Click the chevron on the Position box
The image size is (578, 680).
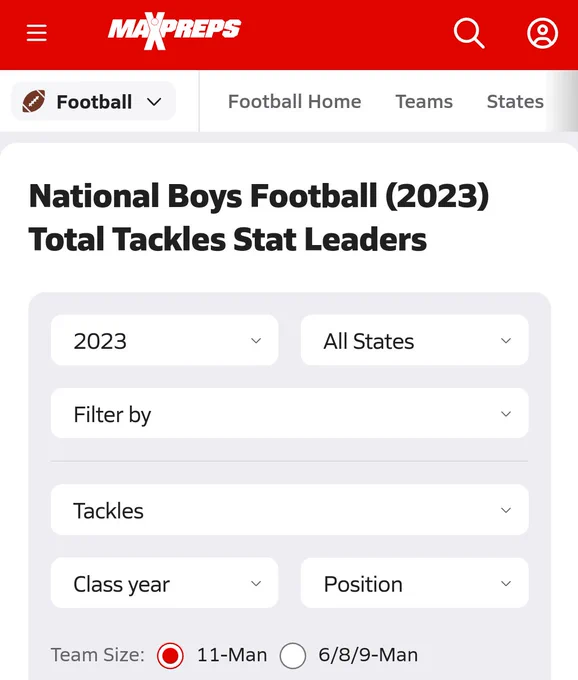click(506, 584)
